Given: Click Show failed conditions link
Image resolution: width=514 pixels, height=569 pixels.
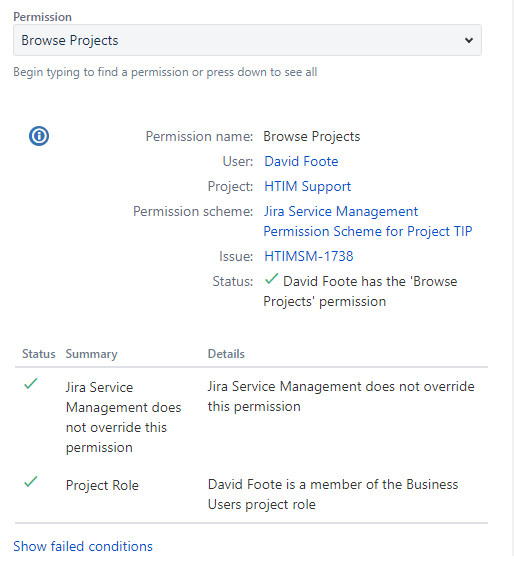Looking at the screenshot, I should pyautogui.click(x=83, y=546).
